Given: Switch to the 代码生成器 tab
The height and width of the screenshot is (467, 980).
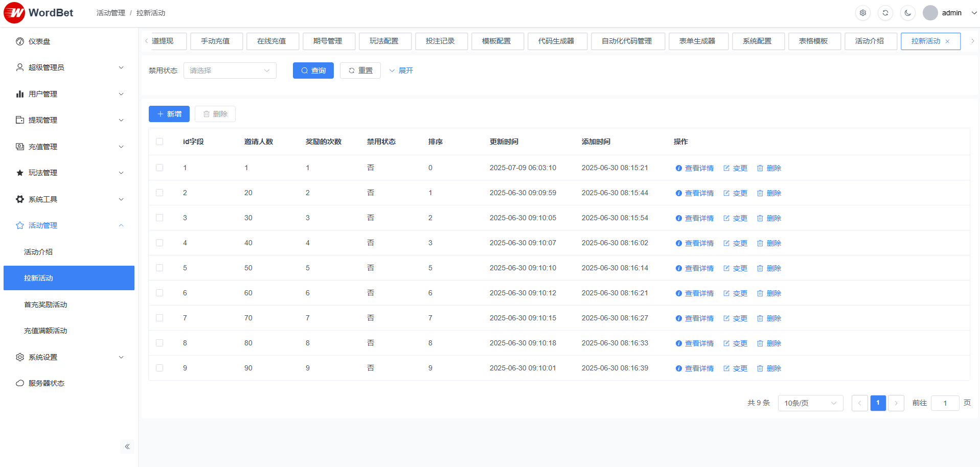Looking at the screenshot, I should pos(556,41).
